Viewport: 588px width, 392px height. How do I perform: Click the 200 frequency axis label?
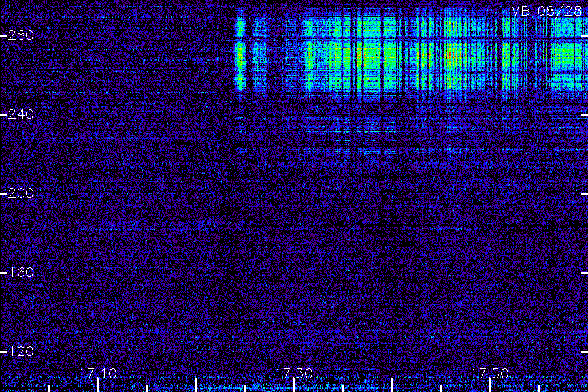click(21, 193)
